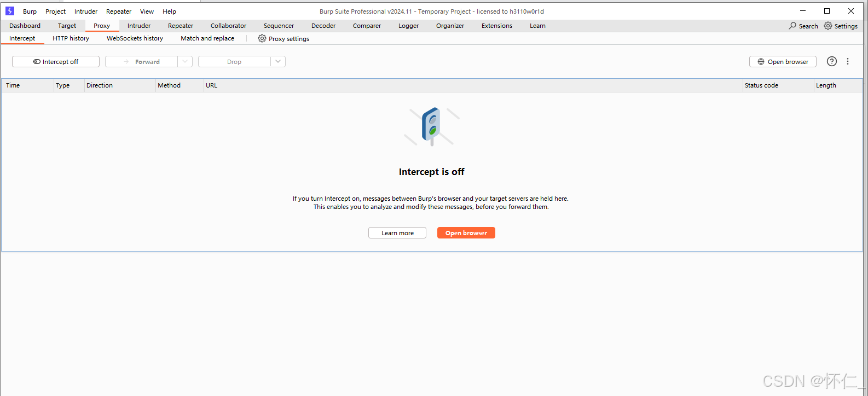Click the Learn more button
This screenshot has height=396, width=868.
397,233
